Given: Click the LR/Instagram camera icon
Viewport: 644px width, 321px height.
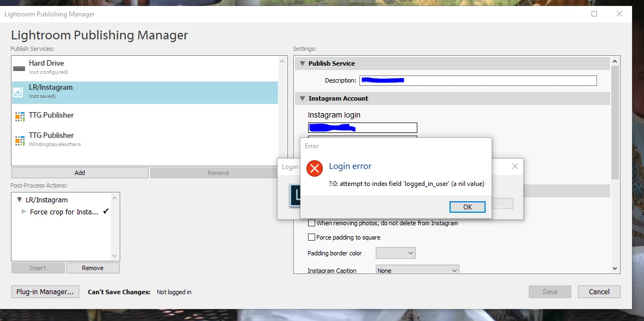Looking at the screenshot, I should point(18,92).
